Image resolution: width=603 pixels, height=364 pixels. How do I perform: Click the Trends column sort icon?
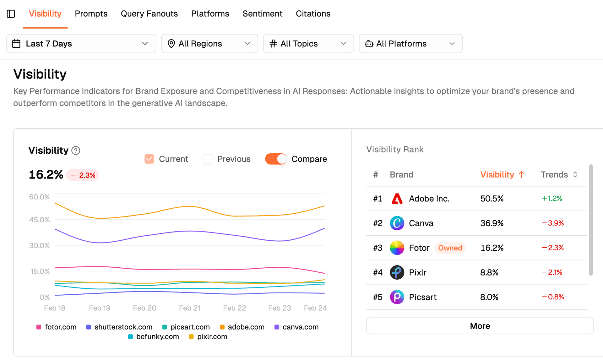pos(575,174)
